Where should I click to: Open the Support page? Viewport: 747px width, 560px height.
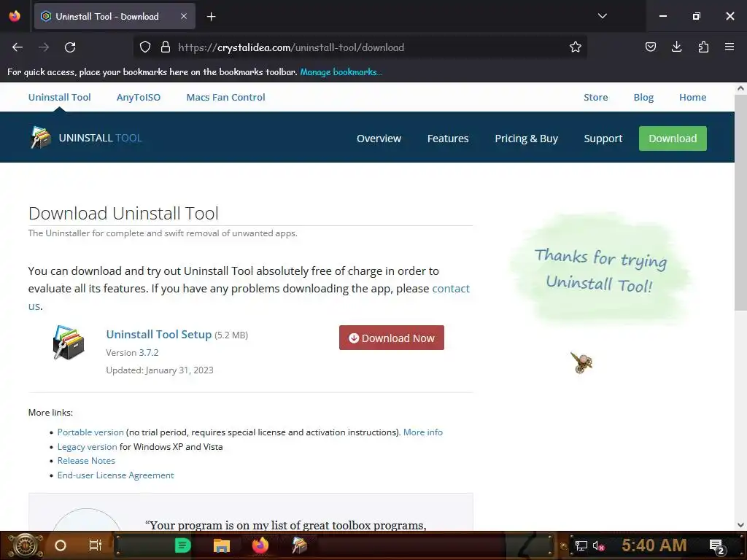(x=603, y=139)
